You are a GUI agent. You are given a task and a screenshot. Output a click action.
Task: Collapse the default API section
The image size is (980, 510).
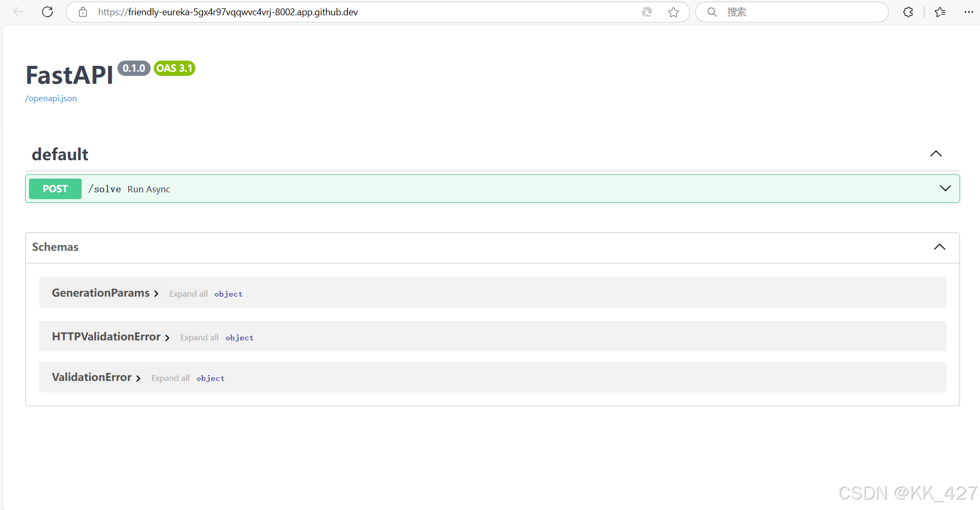click(936, 154)
